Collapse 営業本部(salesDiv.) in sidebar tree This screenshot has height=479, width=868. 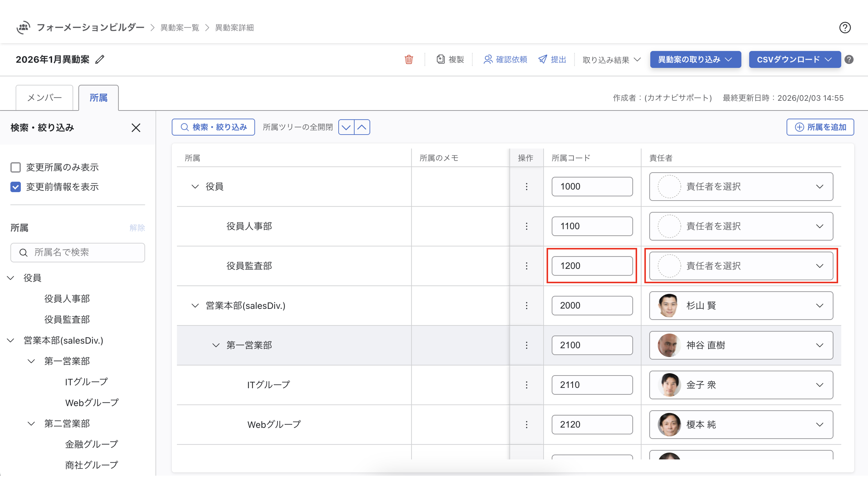(x=11, y=341)
